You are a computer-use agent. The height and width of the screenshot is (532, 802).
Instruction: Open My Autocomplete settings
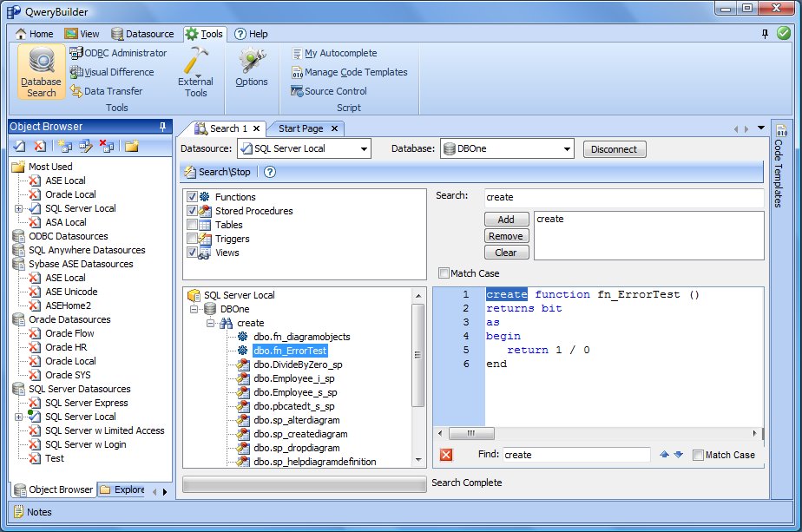[x=334, y=53]
